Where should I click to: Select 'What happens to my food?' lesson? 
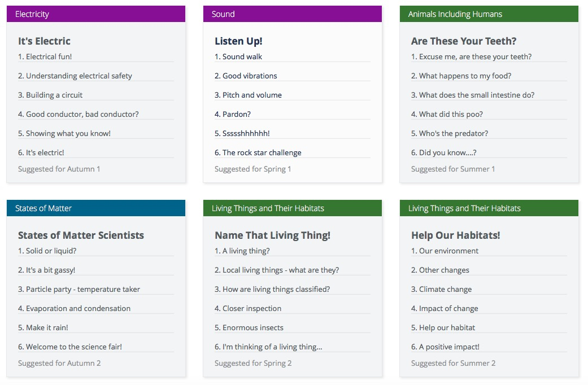point(461,76)
